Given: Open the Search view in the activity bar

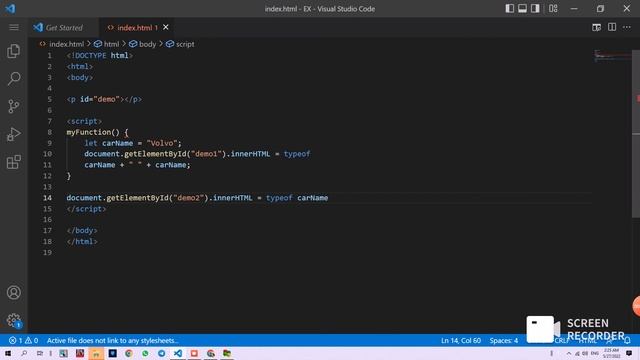Looking at the screenshot, I should [13, 78].
